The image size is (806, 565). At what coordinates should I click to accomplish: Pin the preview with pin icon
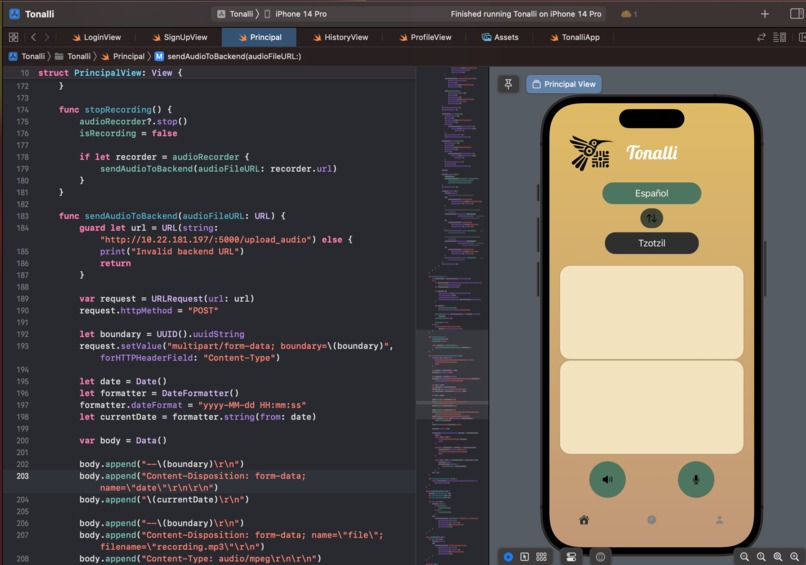(508, 84)
